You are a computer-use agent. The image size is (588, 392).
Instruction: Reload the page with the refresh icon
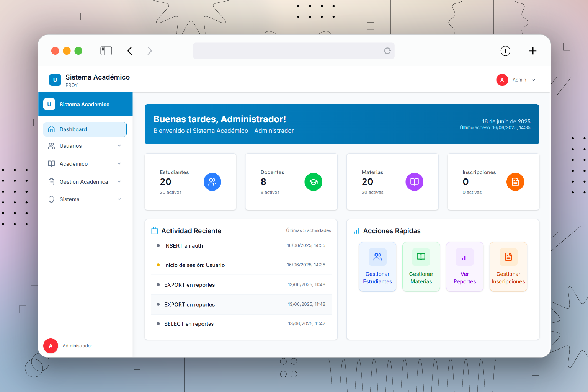point(387,51)
